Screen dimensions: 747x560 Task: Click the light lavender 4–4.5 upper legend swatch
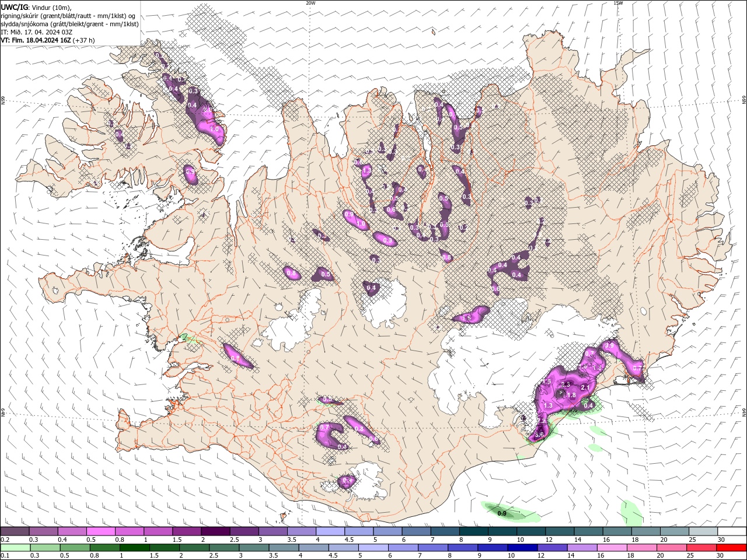pyautogui.click(x=330, y=531)
